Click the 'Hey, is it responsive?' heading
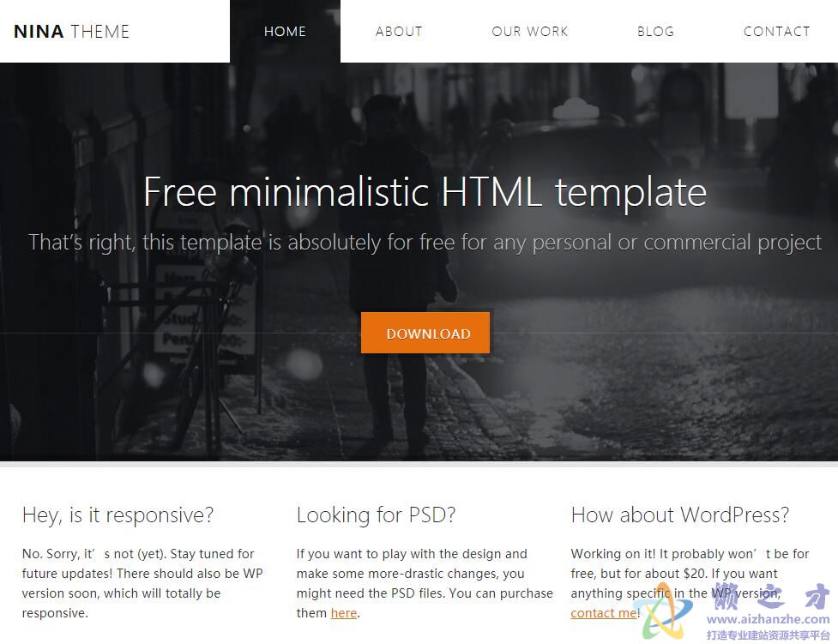Screen dimensions: 838x644 pyautogui.click(x=118, y=515)
